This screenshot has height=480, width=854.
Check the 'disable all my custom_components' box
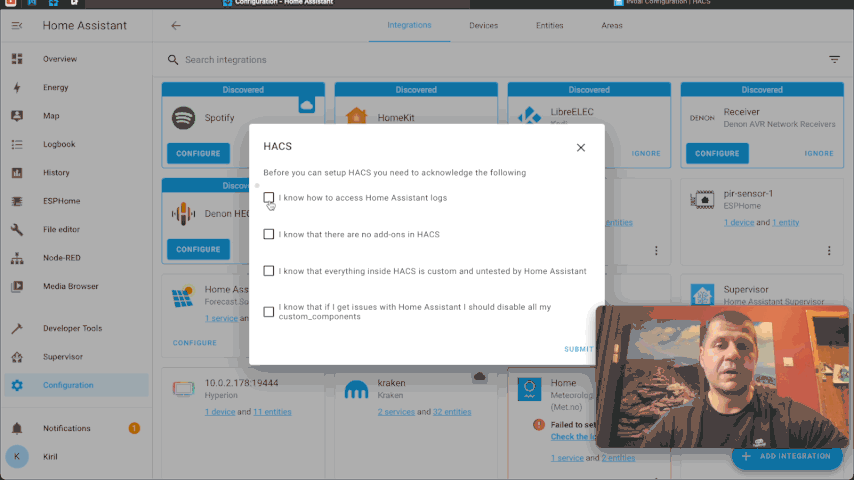click(x=269, y=312)
